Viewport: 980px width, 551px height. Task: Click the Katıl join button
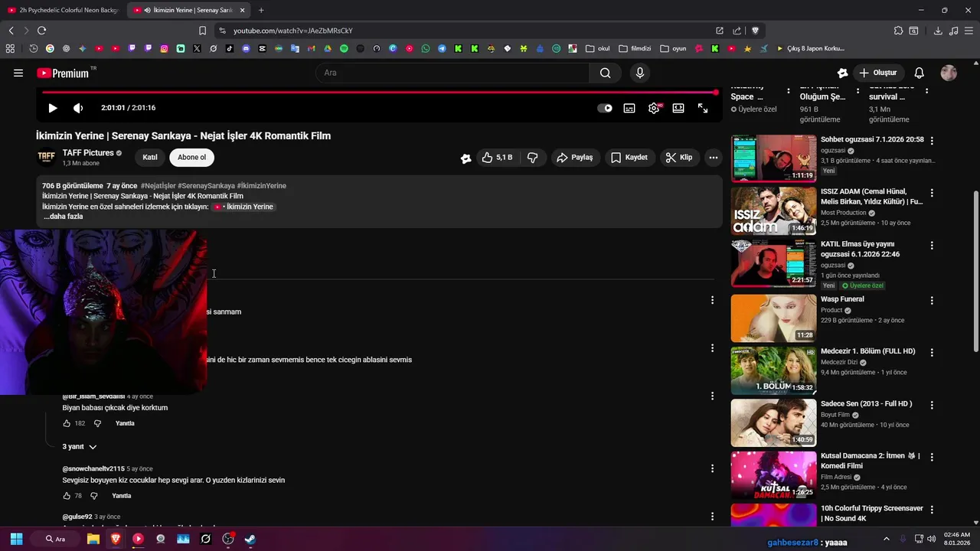pyautogui.click(x=150, y=158)
